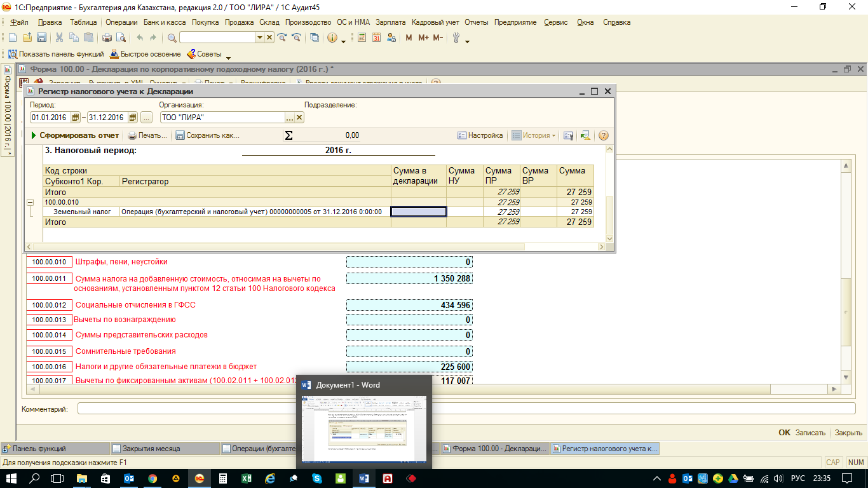Open the Зарплата menu
Screen dimensions: 868x488
pos(390,22)
